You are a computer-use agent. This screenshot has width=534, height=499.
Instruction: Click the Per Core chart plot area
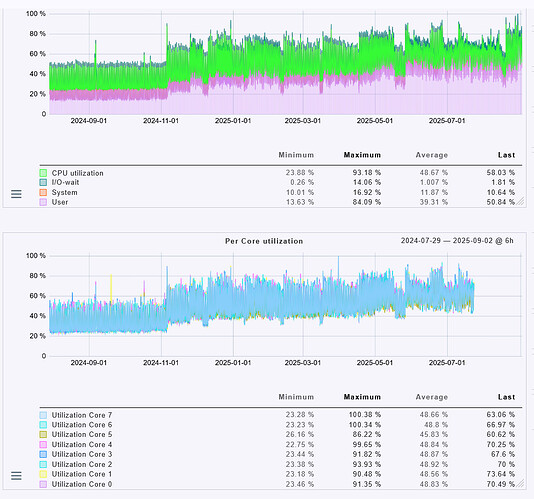coord(285,305)
